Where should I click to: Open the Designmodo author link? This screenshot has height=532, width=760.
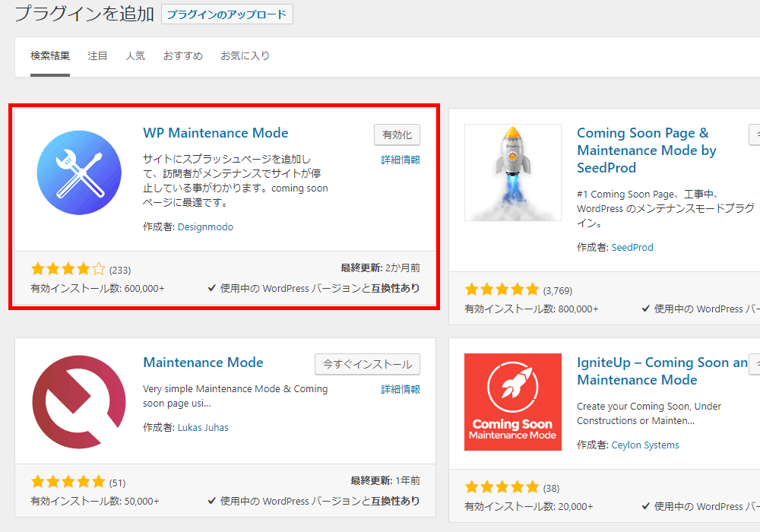click(205, 227)
